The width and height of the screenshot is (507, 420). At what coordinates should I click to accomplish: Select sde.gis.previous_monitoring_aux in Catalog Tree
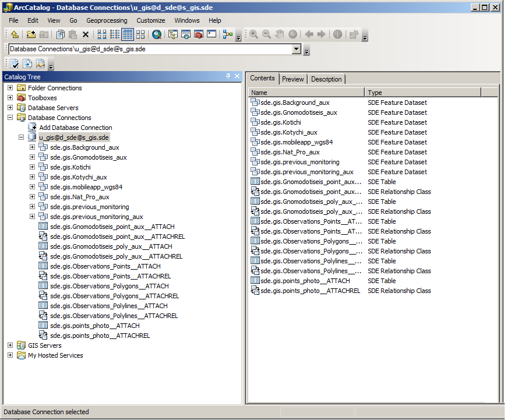(x=96, y=217)
